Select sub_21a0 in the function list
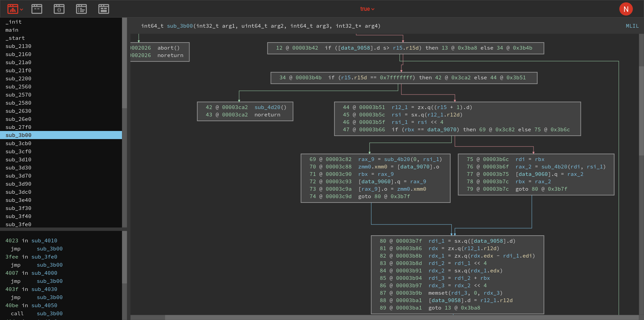 (x=61, y=62)
